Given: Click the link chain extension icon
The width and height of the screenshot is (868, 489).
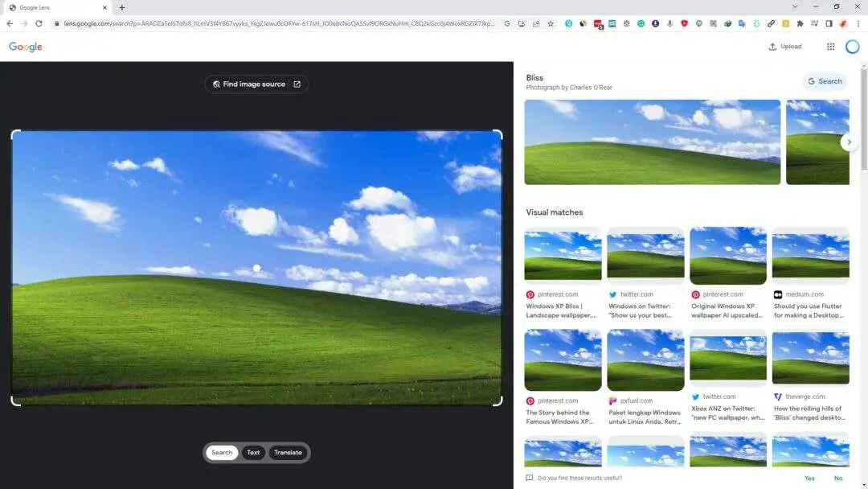Looking at the screenshot, I should pyautogui.click(x=771, y=24).
